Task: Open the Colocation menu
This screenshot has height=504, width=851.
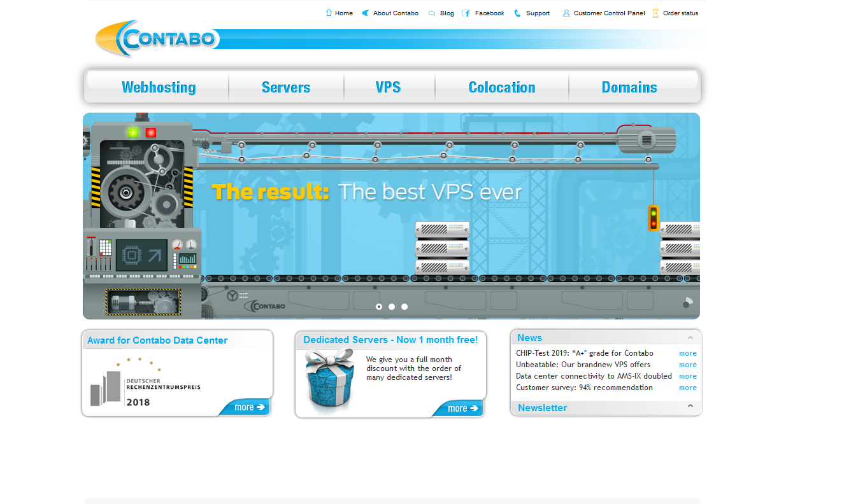Action: pos(502,87)
